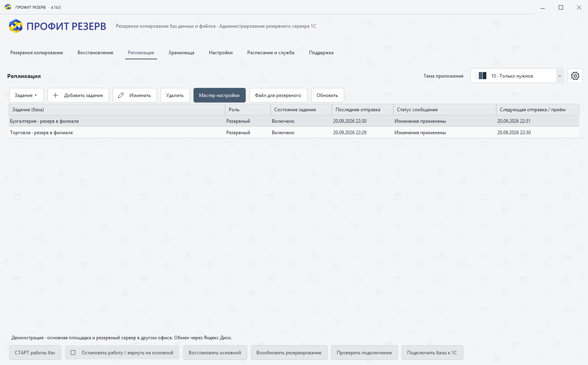Sort by Задание (база) column header
The image size is (588, 365).
(x=117, y=110)
